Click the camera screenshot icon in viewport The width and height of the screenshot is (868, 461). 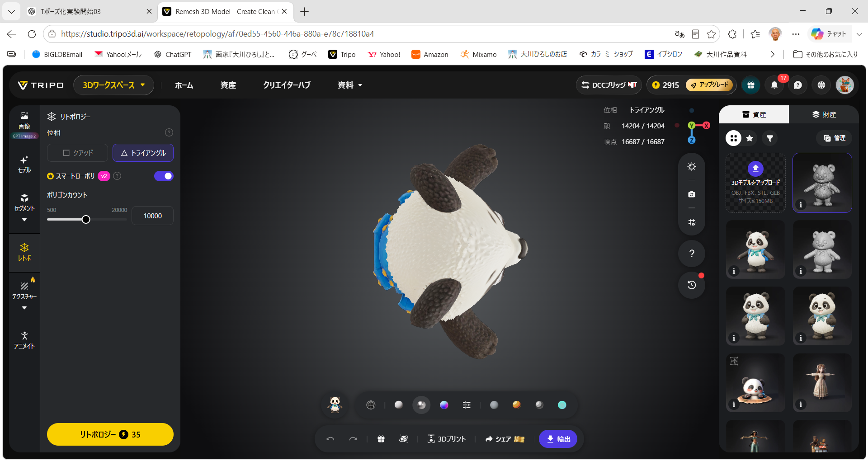(692, 194)
